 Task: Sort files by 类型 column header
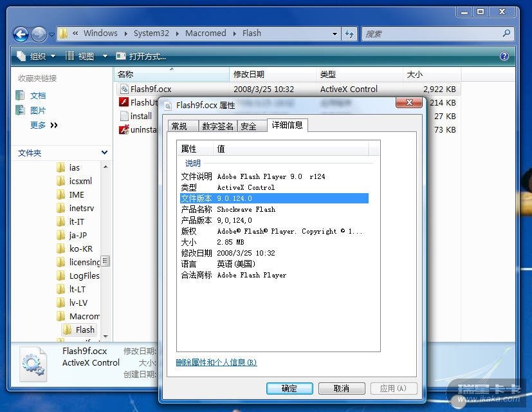(360, 75)
